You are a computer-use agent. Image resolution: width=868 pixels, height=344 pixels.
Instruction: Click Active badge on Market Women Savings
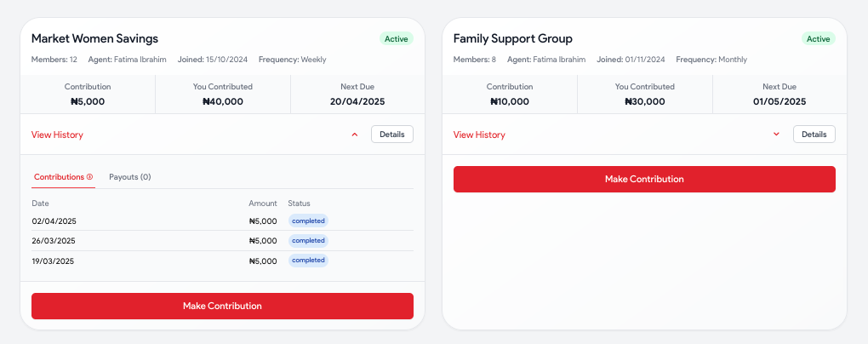397,39
